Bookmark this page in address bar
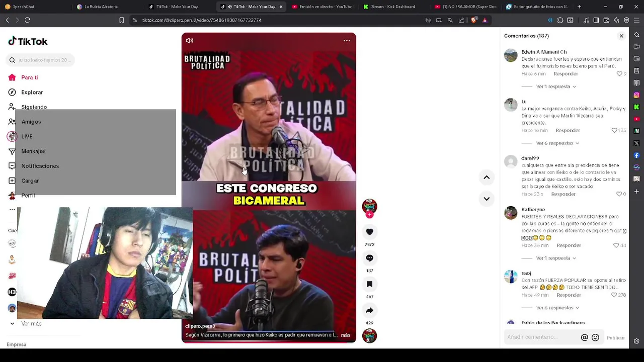 [x=121, y=20]
